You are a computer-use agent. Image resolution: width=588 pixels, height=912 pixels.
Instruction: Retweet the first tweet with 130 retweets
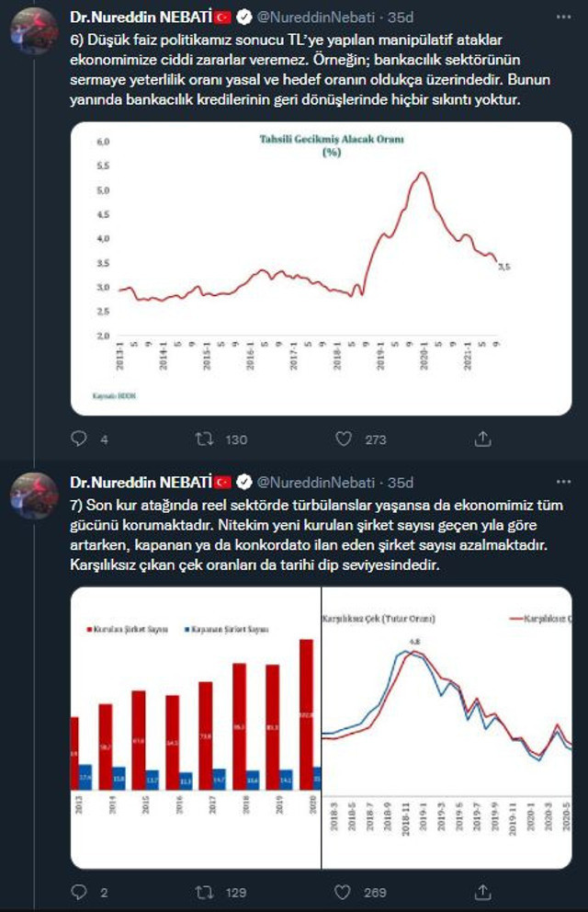204,439
